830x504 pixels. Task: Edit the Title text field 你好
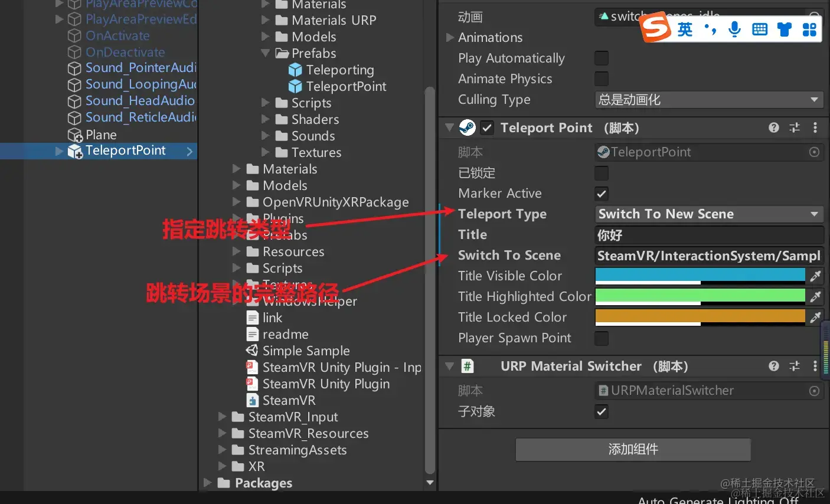coord(709,235)
